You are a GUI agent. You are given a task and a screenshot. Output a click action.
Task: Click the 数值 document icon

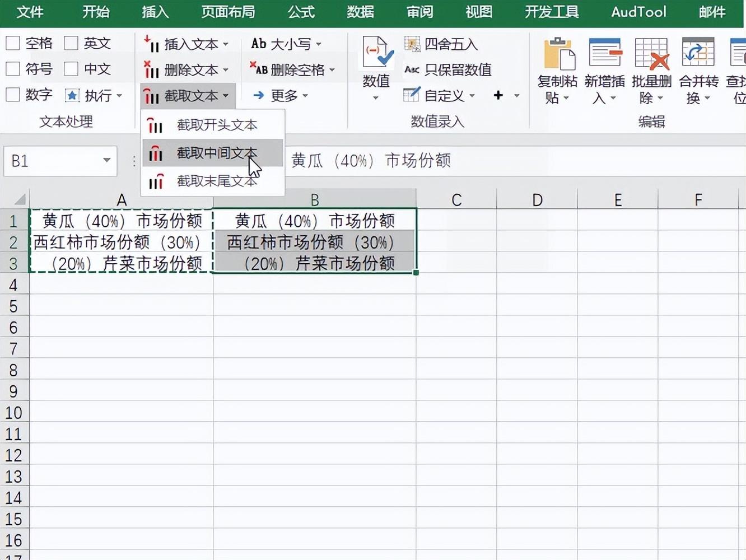coord(377,52)
